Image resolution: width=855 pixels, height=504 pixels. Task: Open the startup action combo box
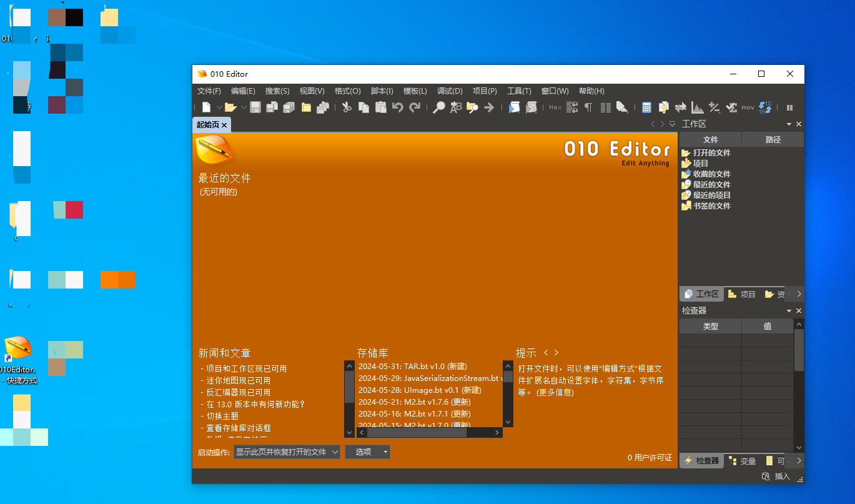[287, 452]
